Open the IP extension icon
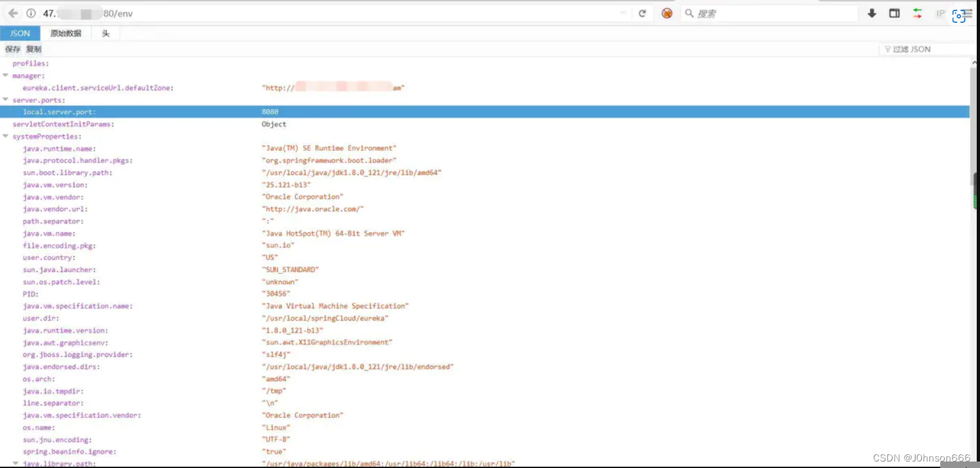This screenshot has width=980, height=468. point(940,13)
